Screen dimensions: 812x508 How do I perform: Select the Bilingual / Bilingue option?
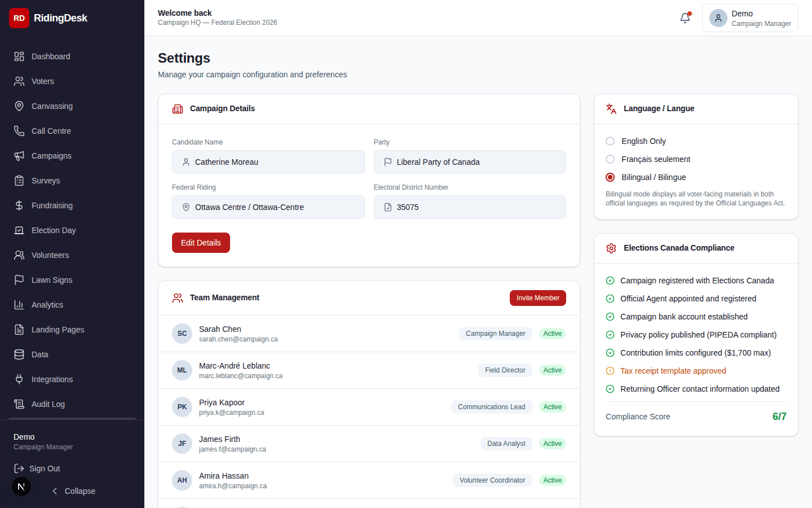pyautogui.click(x=610, y=177)
